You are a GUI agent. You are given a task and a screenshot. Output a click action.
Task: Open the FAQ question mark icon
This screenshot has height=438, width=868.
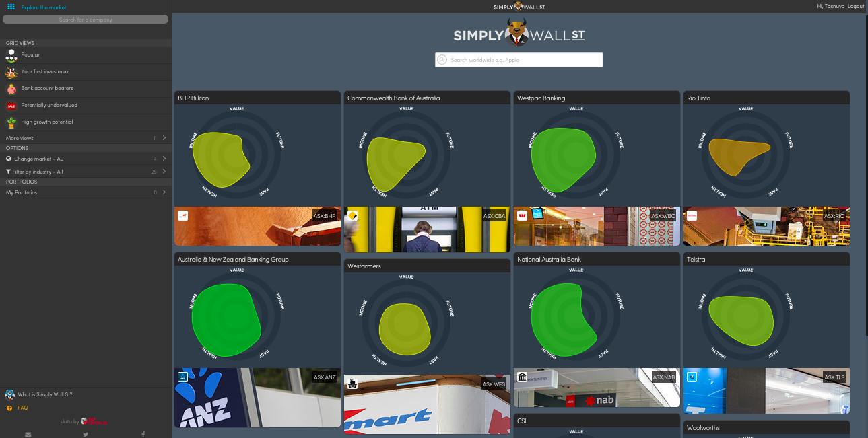(10, 408)
